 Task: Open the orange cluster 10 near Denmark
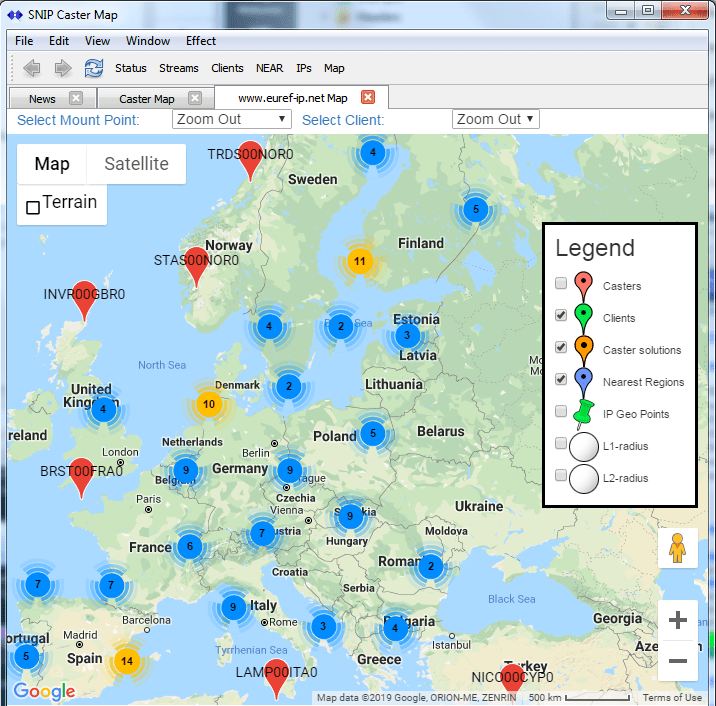[x=209, y=404]
